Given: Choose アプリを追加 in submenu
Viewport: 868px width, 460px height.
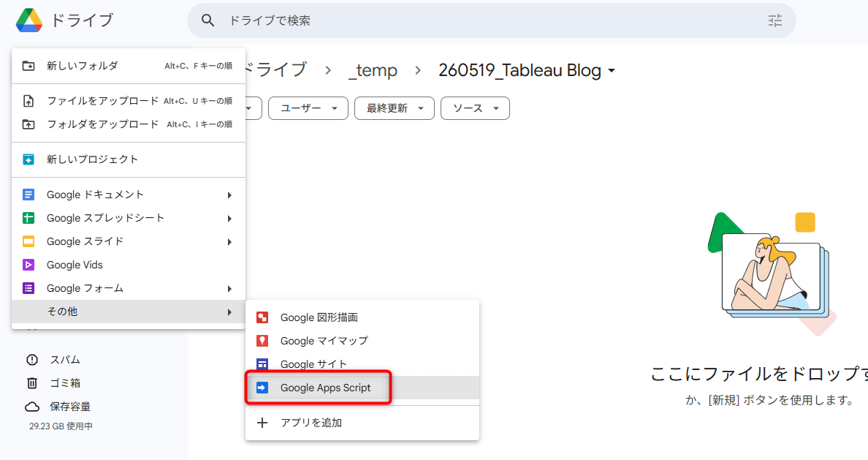Looking at the screenshot, I should pyautogui.click(x=362, y=423).
